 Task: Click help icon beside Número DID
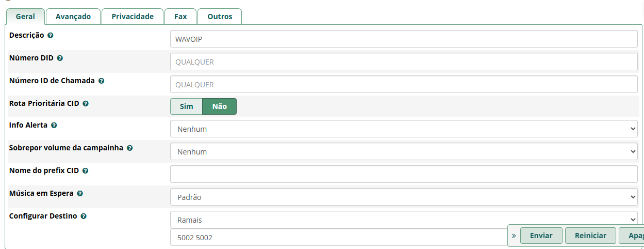click(60, 58)
